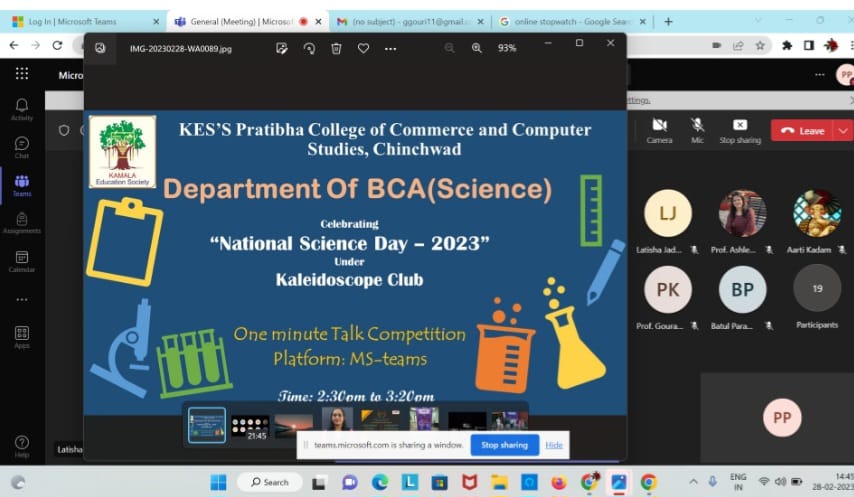The width and height of the screenshot is (854, 497).
Task: Expand the Leave button dropdown arrow
Action: click(843, 130)
